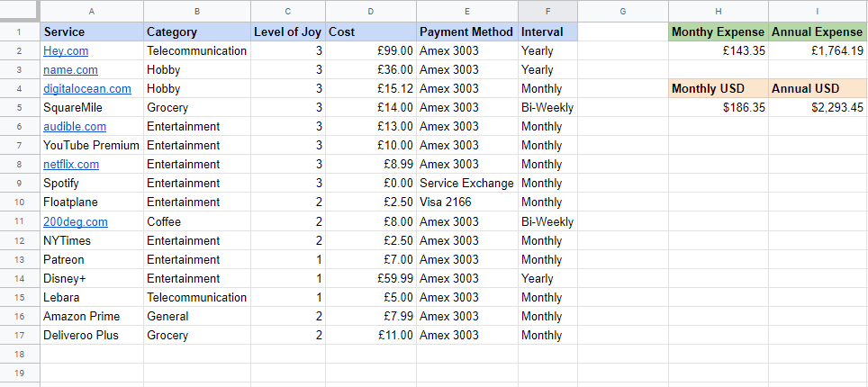Select the Cost header cell

371,31
